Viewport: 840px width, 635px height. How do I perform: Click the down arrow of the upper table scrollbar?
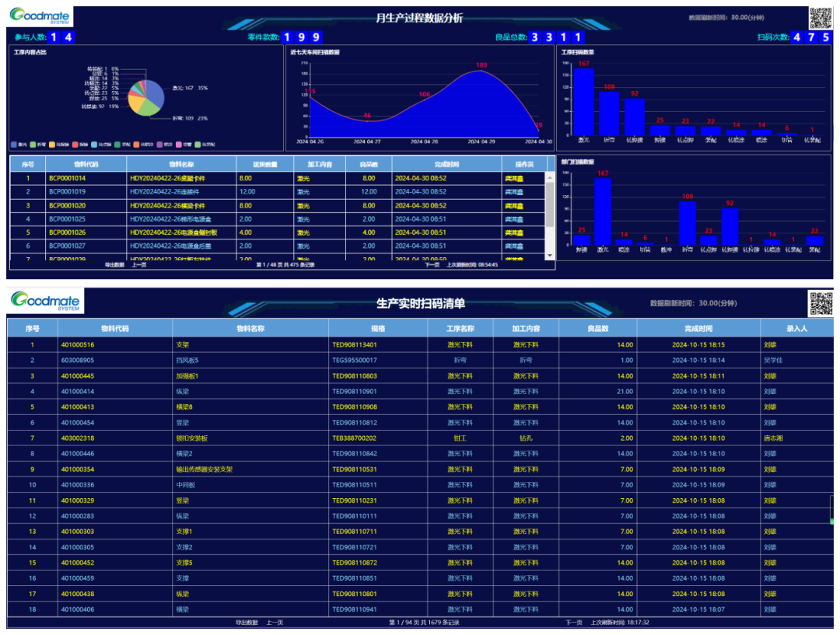[x=551, y=255]
